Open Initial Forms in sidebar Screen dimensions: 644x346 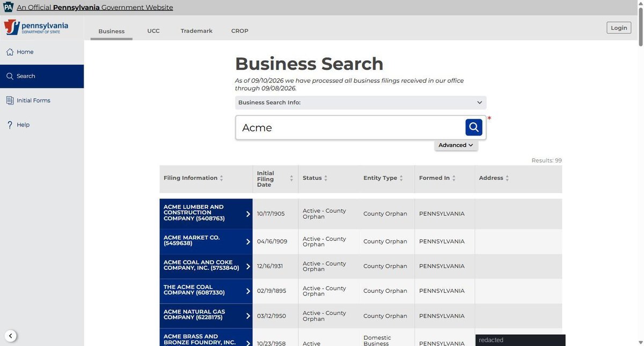tap(42, 100)
